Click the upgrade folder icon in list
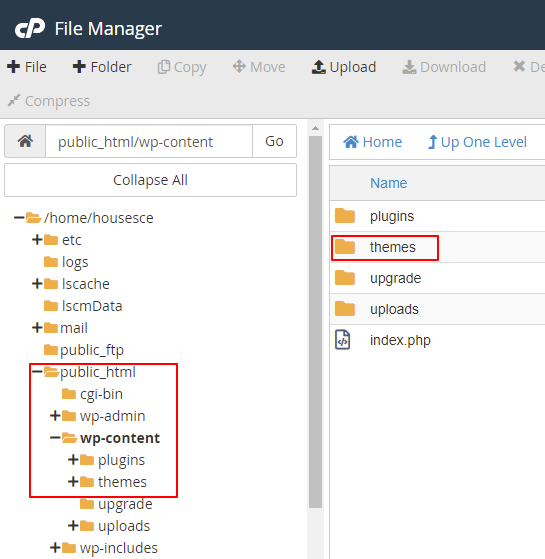This screenshot has height=559, width=545. click(345, 277)
